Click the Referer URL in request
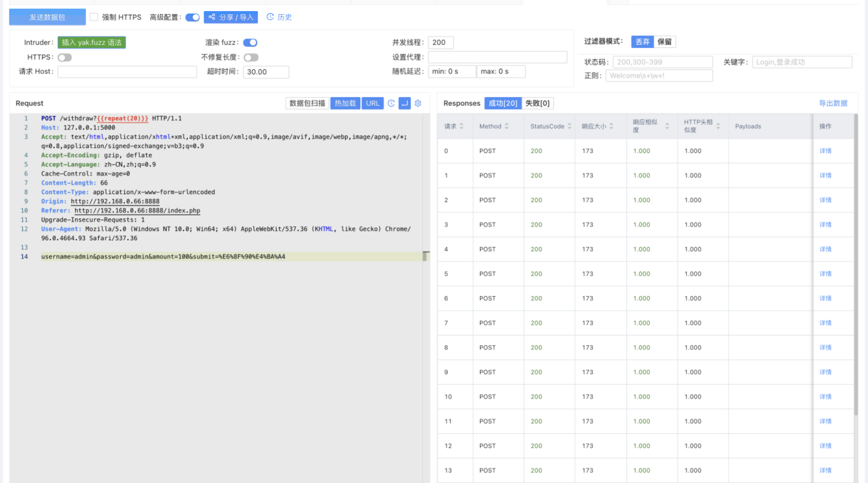The image size is (868, 483). pyautogui.click(x=137, y=211)
